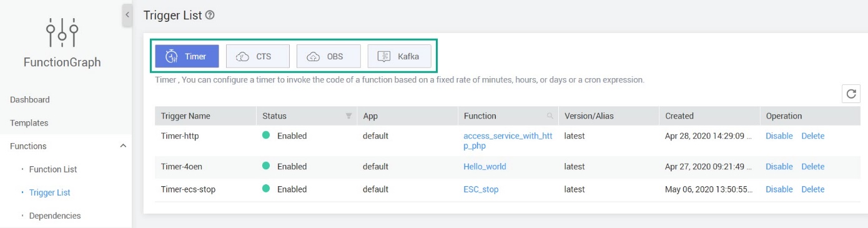Click the Created column header
The height and width of the screenshot is (228, 868).
(679, 116)
